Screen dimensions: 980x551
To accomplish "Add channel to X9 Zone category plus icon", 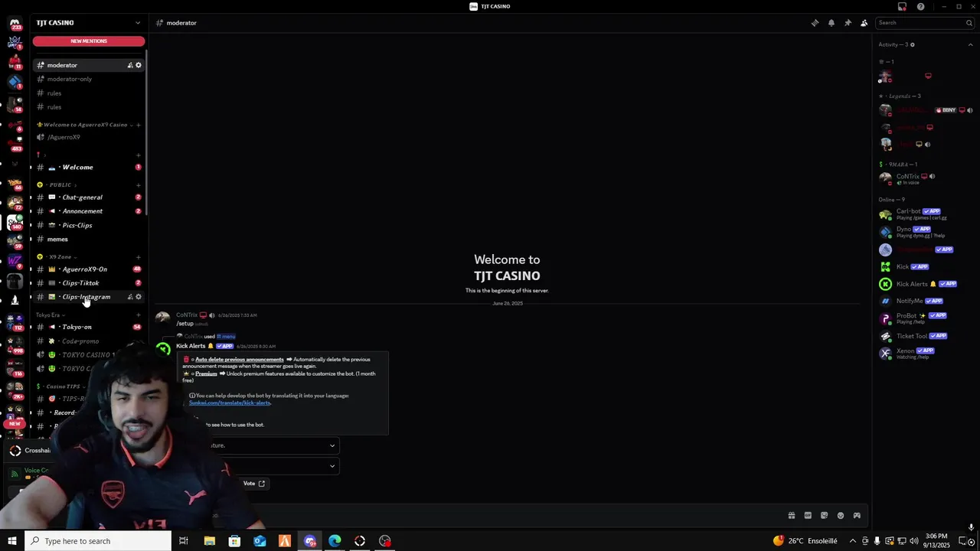I will (139, 256).
